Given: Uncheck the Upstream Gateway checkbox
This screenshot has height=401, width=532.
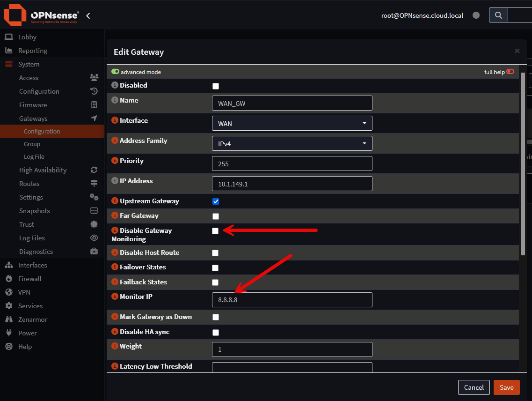Looking at the screenshot, I should click(x=215, y=201).
